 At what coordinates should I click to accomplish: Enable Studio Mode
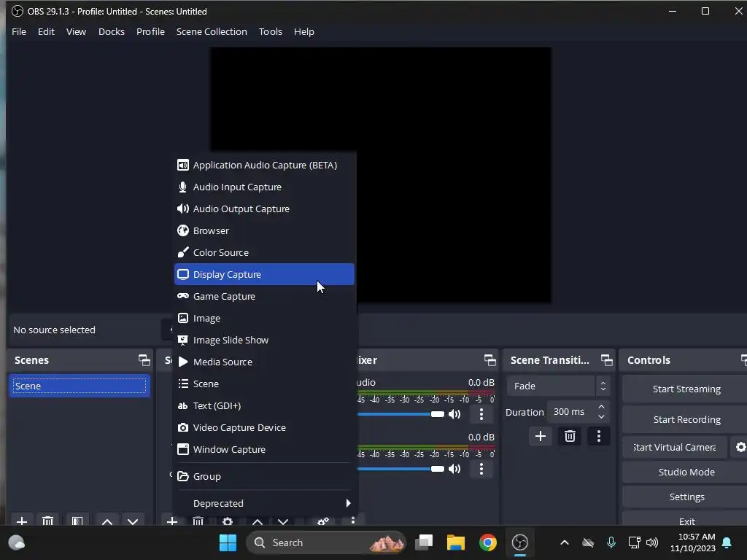pos(686,472)
